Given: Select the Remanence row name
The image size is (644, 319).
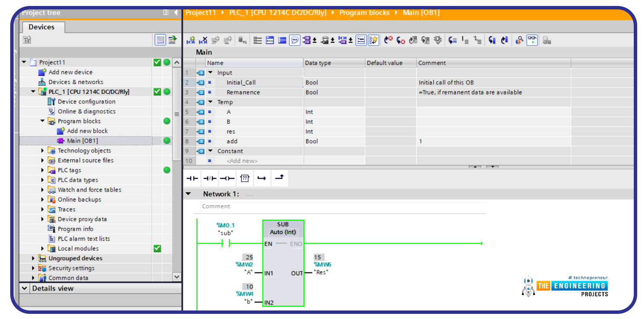Looking at the screenshot, I should click(x=243, y=92).
